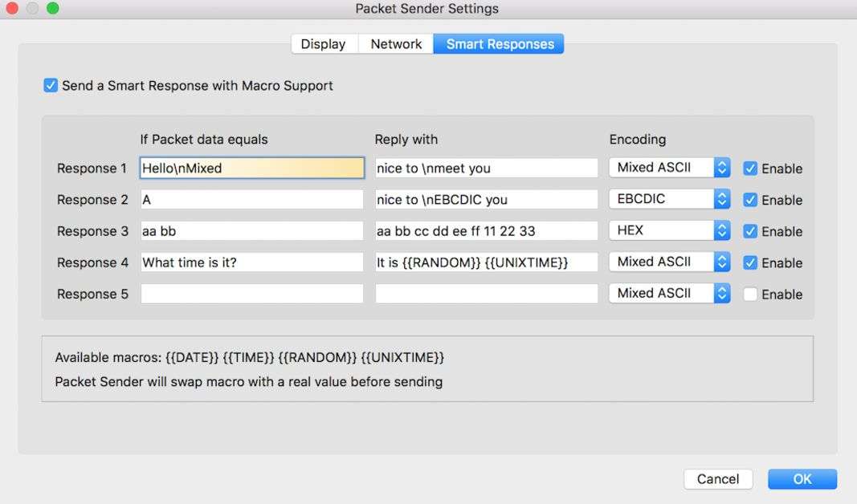
Task: Click the 'Response 2' row label
Action: coord(92,200)
